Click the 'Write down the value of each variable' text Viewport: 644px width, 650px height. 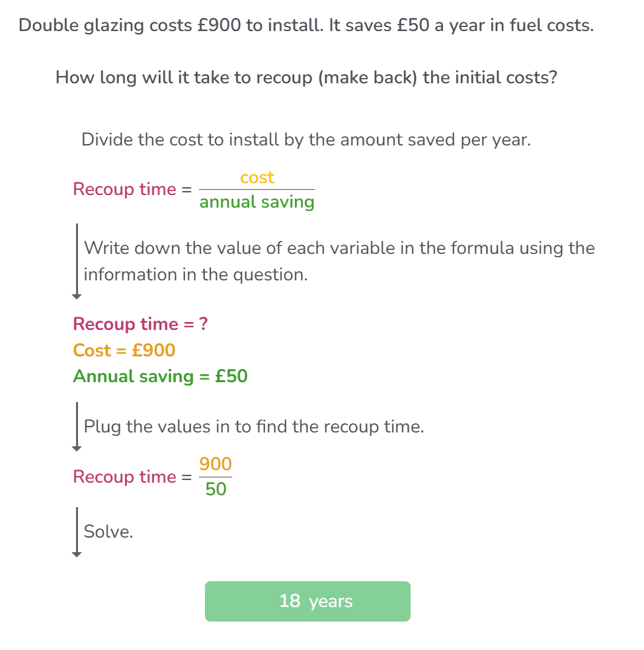339,249
